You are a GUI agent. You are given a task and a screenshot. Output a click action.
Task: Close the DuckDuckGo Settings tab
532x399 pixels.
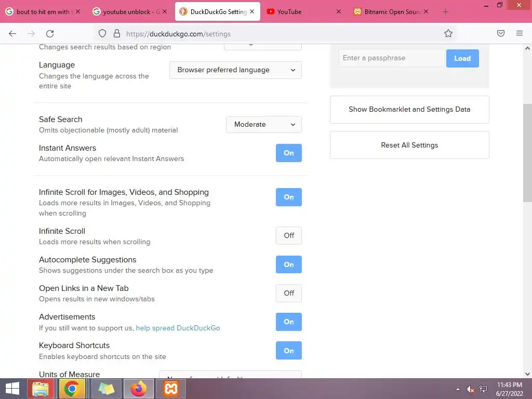(252, 11)
